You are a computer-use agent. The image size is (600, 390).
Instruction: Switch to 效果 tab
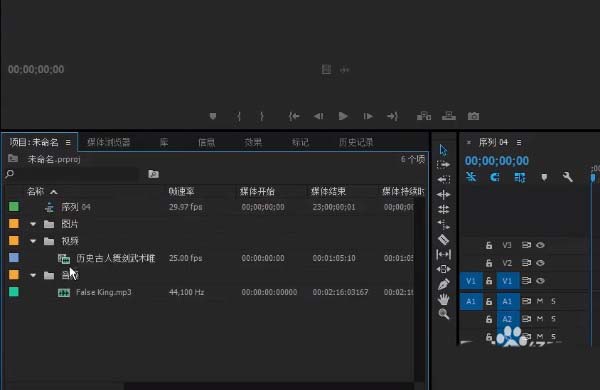coord(253,142)
